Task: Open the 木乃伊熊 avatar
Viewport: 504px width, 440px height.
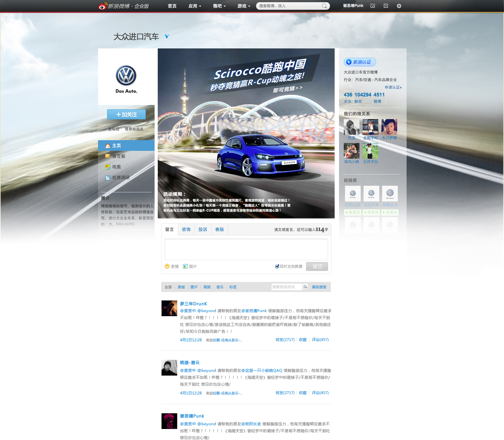Action: (x=389, y=127)
